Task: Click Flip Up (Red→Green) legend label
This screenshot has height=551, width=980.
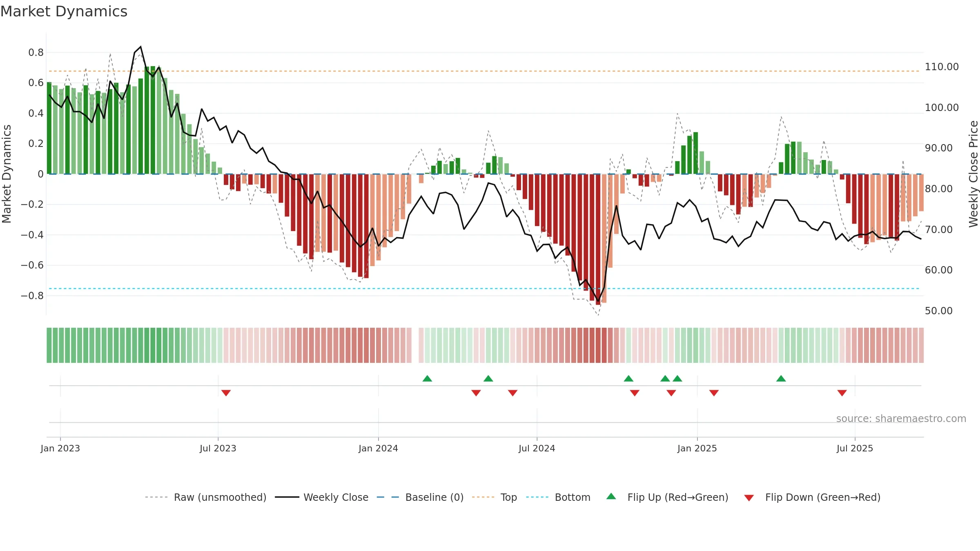Action: coord(678,497)
